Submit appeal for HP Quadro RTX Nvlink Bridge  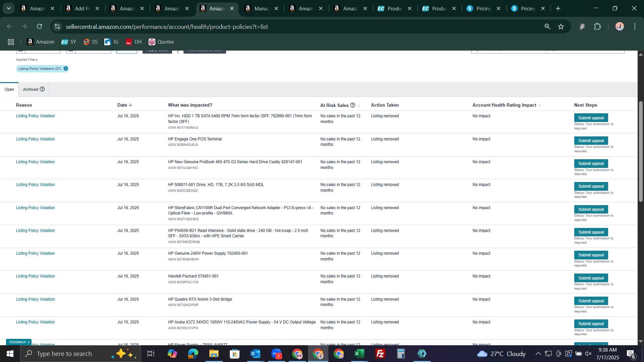coord(591,301)
